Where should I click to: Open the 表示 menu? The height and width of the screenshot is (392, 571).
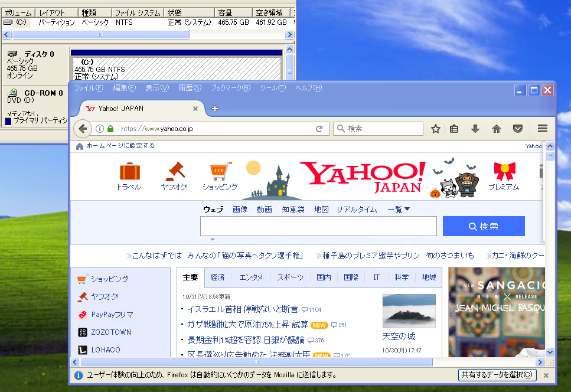click(157, 88)
